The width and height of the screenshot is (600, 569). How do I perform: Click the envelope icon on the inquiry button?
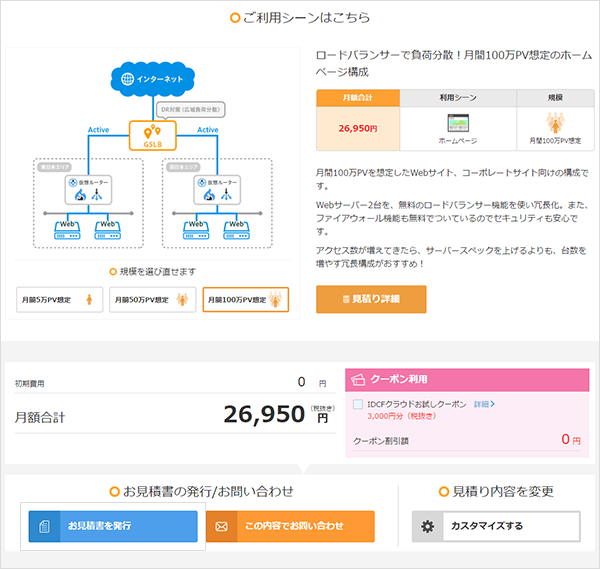point(222,526)
